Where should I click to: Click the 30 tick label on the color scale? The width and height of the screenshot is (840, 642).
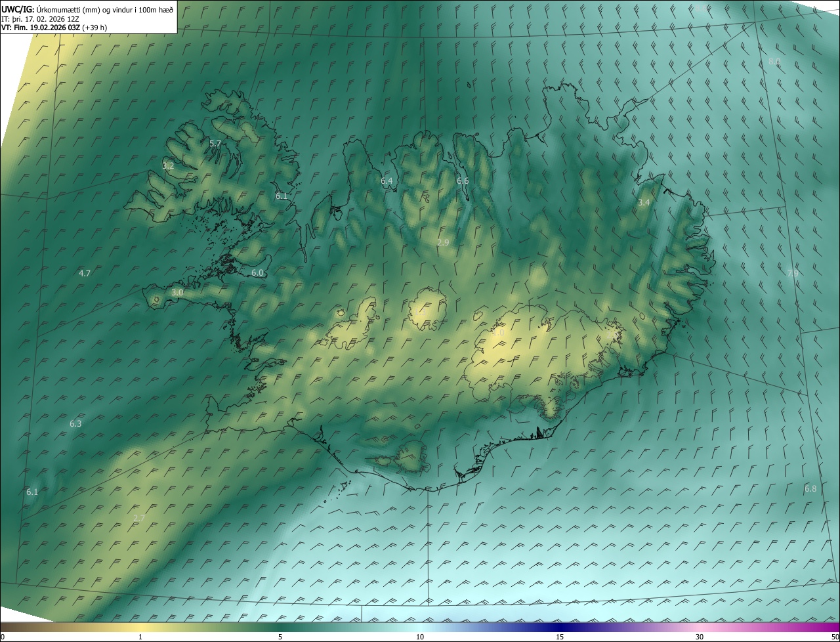700,637
